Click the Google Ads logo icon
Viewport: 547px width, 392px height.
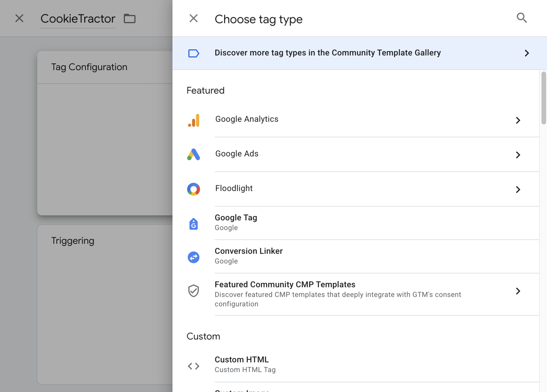point(194,154)
